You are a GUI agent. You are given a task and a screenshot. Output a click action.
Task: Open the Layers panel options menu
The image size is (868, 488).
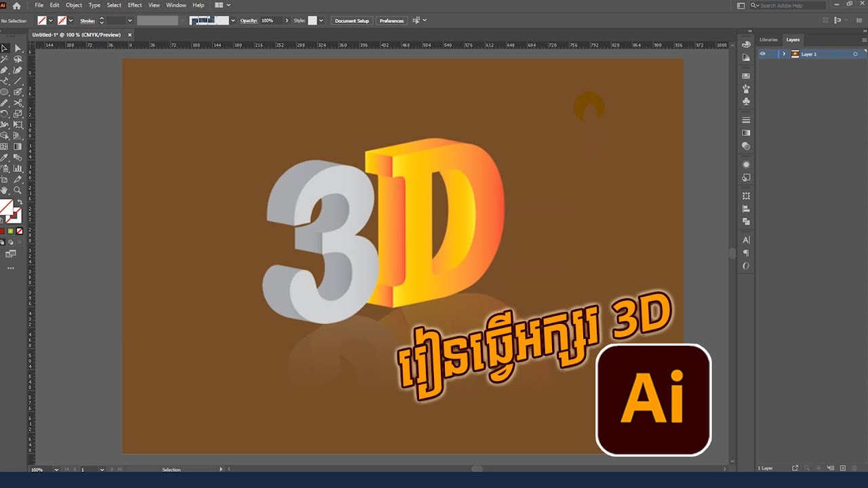[865, 39]
